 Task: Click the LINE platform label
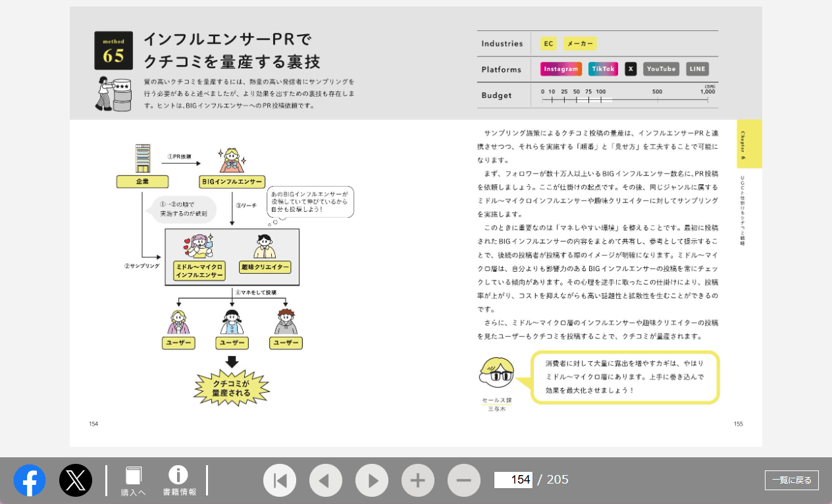click(x=697, y=69)
